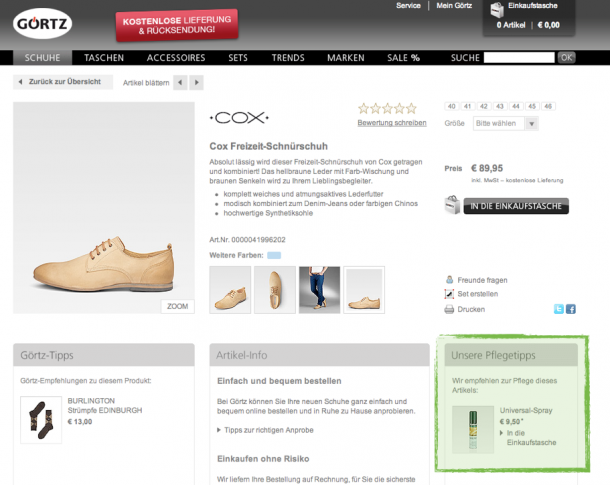Select size 44

(x=516, y=106)
